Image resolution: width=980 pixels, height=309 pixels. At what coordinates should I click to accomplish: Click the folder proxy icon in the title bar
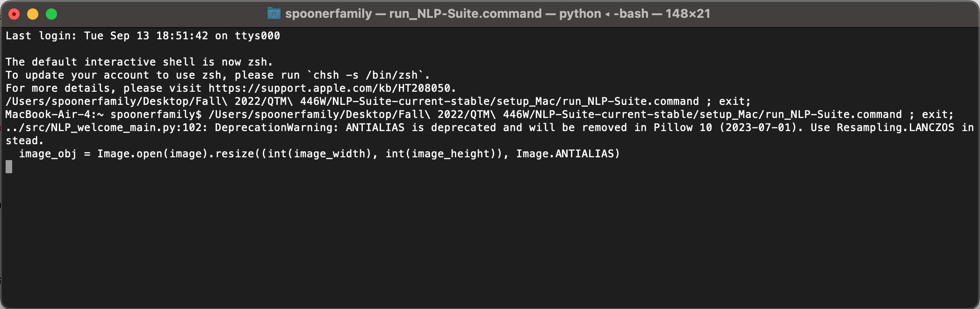pyautogui.click(x=274, y=13)
